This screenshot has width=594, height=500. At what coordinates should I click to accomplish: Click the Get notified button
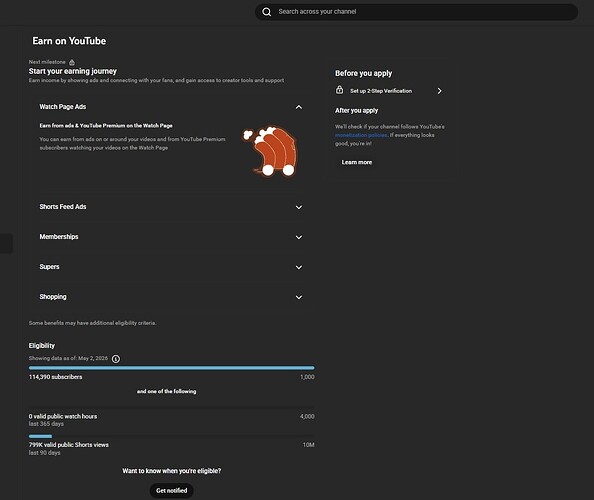(x=172, y=491)
